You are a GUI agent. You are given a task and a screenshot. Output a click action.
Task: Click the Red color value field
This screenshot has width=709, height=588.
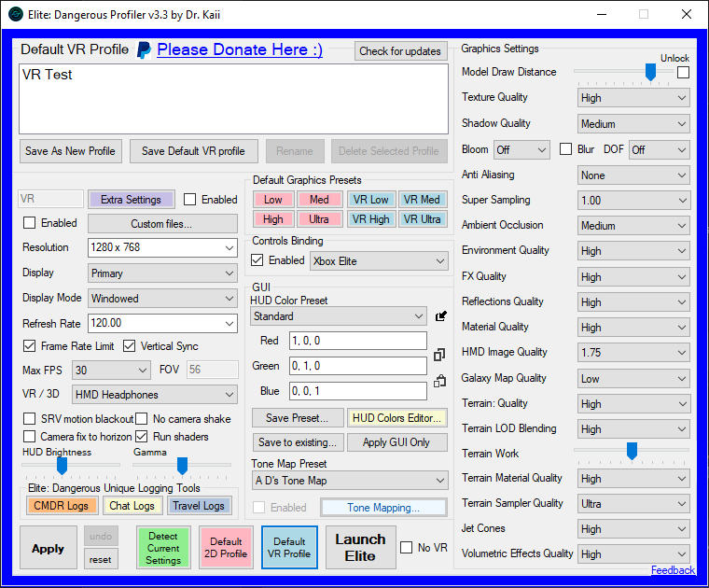click(358, 341)
